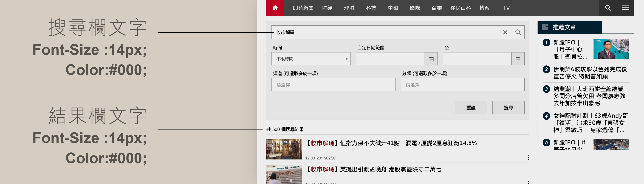Open calendar picker for start date
Image resolution: width=644 pixels, height=184 pixels.
pos(431,59)
